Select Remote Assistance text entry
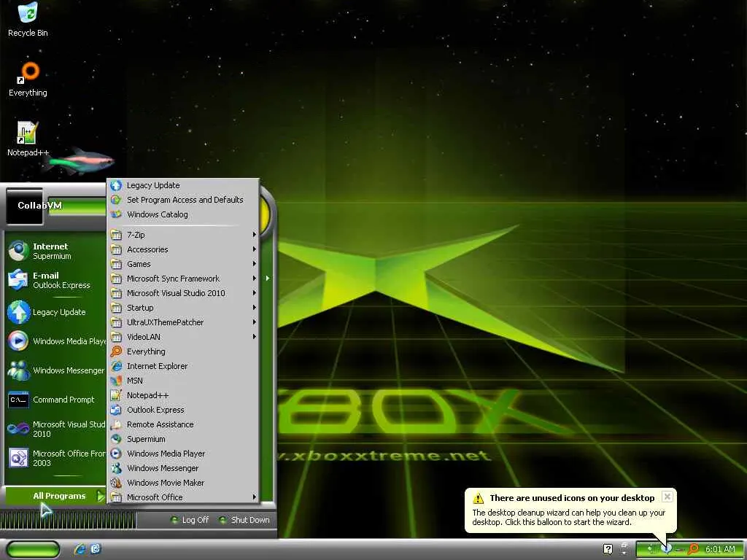The height and width of the screenshot is (560, 747). point(160,424)
